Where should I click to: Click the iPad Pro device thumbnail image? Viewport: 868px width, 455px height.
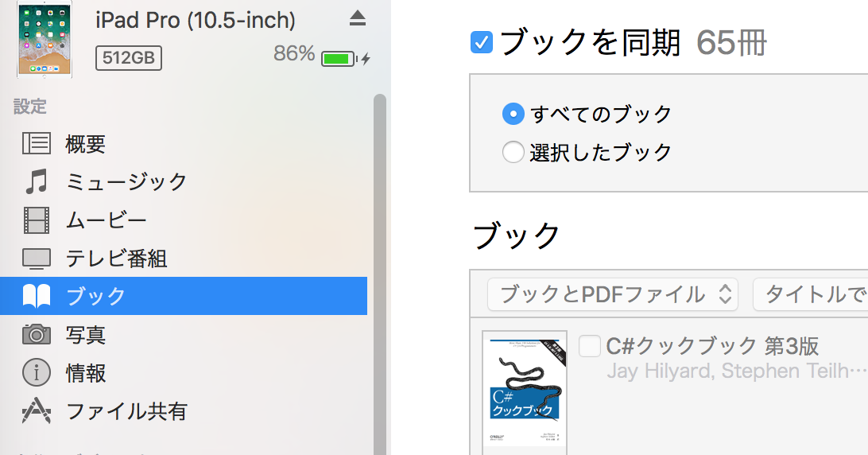pyautogui.click(x=45, y=39)
